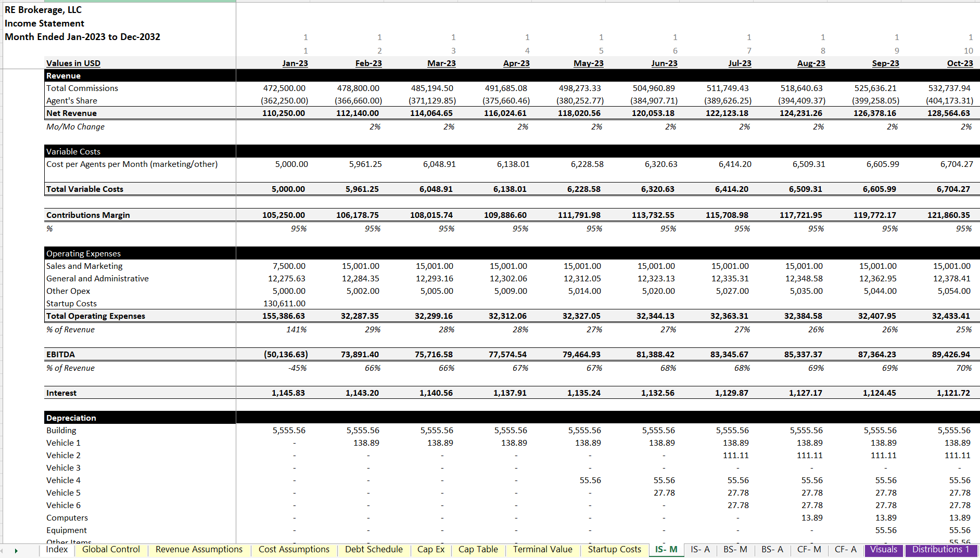Screen dimensions: 980x558
Task: Open the CF- M sheet tab
Action: pos(809,550)
